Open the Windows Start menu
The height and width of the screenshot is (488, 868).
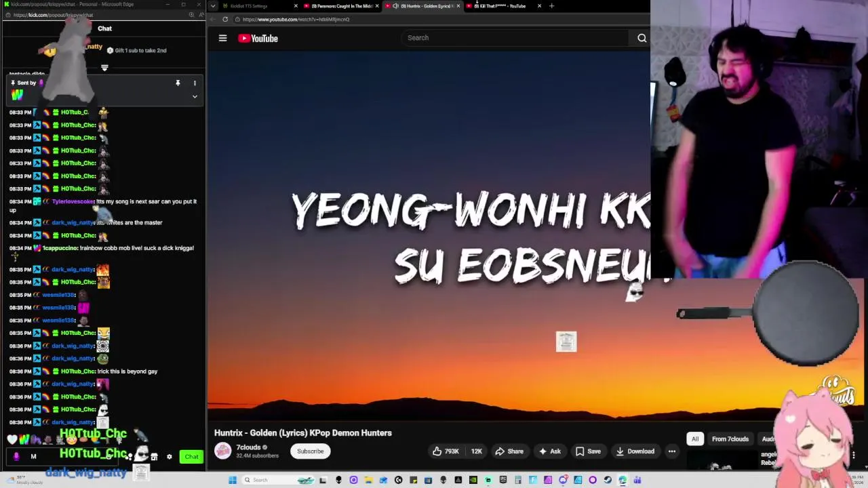(232, 480)
